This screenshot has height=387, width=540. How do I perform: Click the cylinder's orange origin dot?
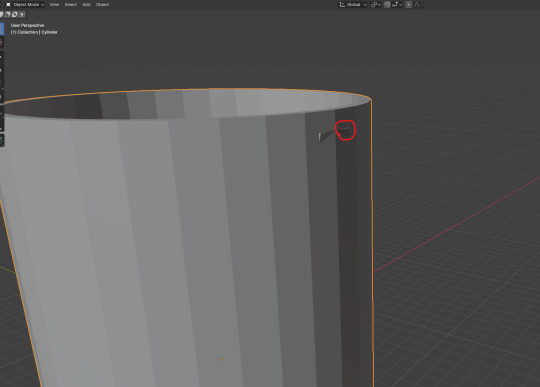click(x=221, y=359)
